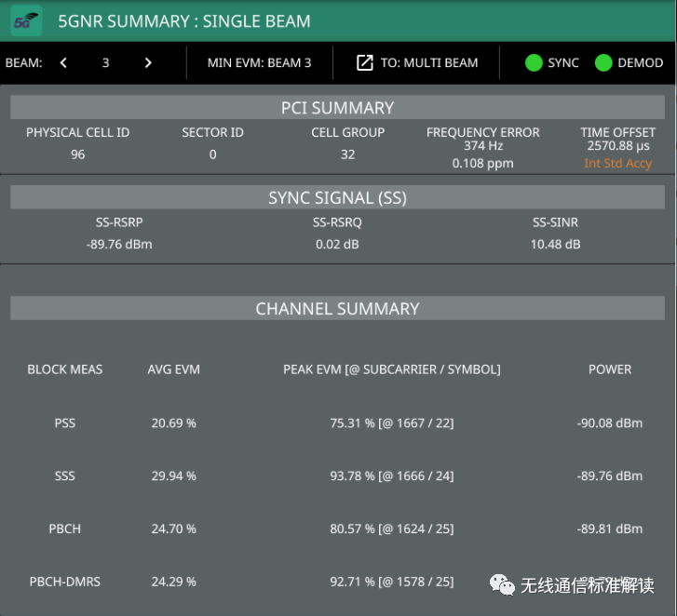The width and height of the screenshot is (677, 616).
Task: Select the PSS row label
Action: [x=64, y=423]
